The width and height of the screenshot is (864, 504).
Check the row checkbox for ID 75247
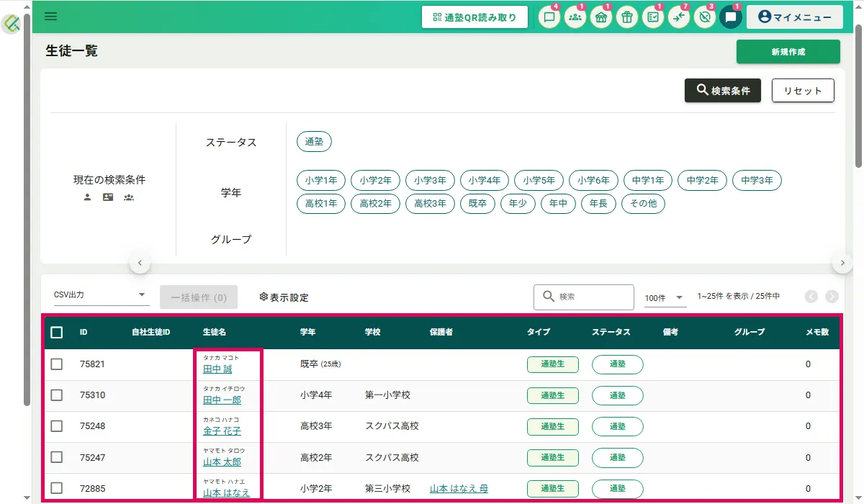[x=57, y=457]
